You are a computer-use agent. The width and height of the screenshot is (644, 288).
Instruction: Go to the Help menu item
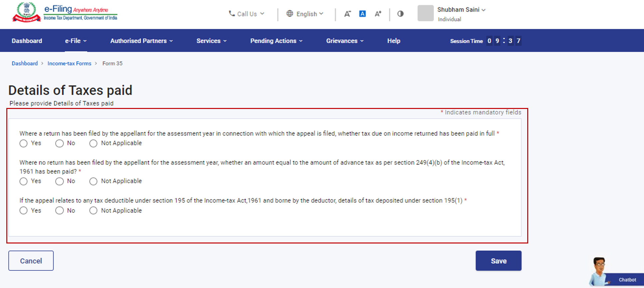394,41
